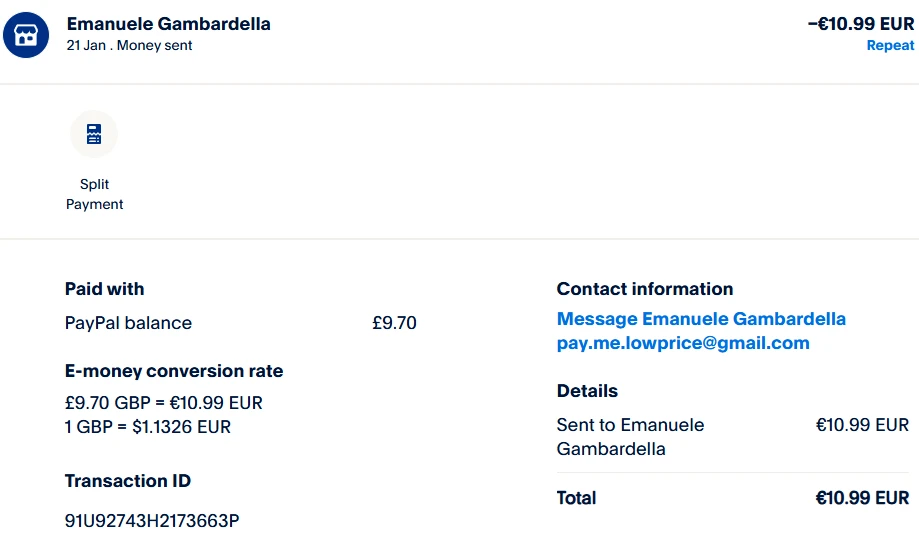
Task: Click the PayPal balance payment method
Action: coord(128,323)
